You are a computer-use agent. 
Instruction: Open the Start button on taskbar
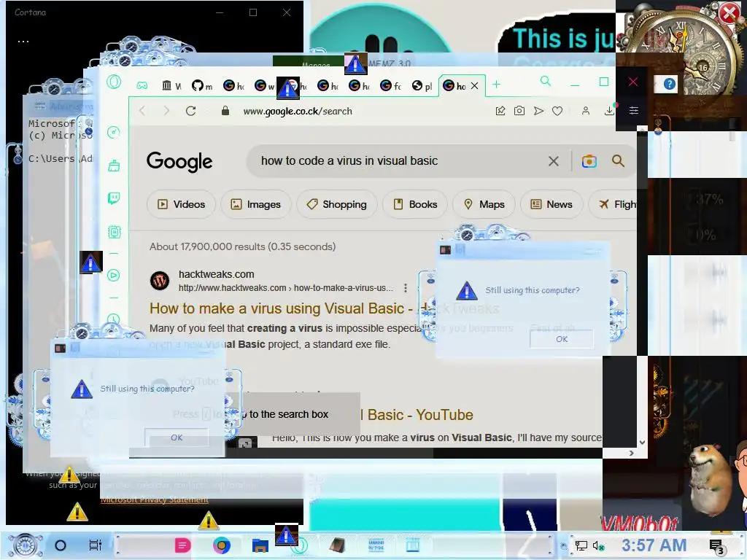26,545
